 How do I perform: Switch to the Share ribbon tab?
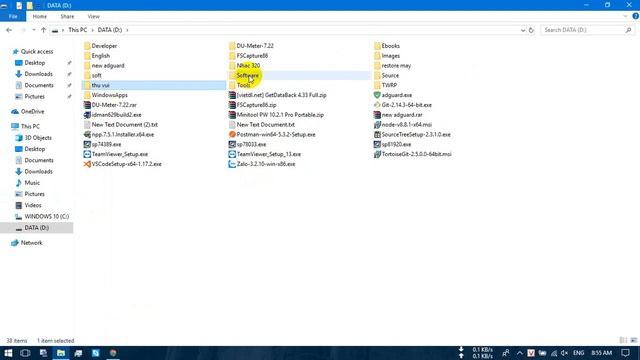pos(67,16)
